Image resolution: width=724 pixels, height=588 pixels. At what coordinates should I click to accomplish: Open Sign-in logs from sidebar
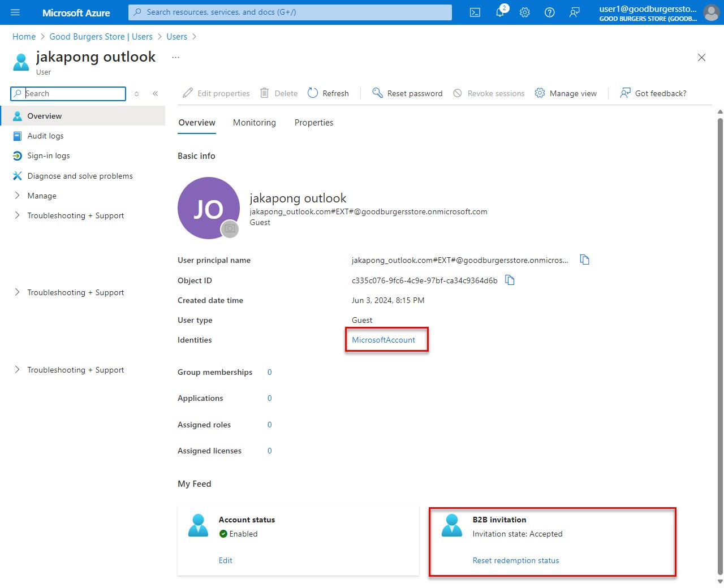tap(48, 155)
